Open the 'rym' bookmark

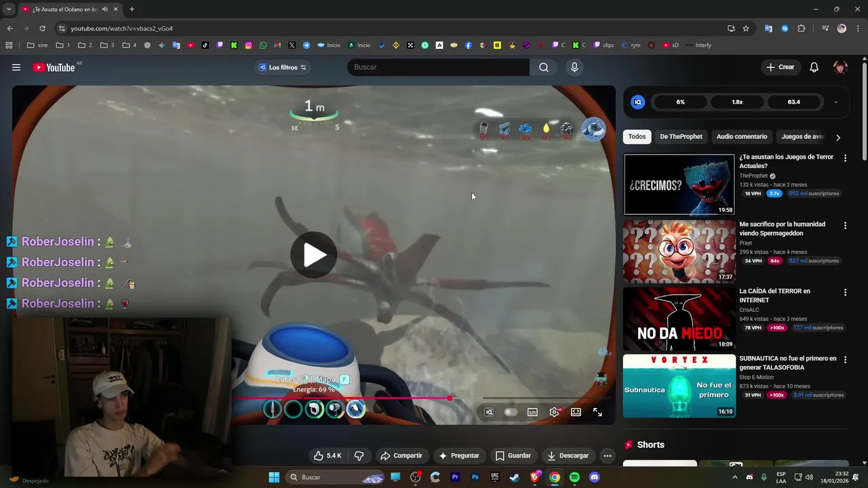tap(630, 45)
